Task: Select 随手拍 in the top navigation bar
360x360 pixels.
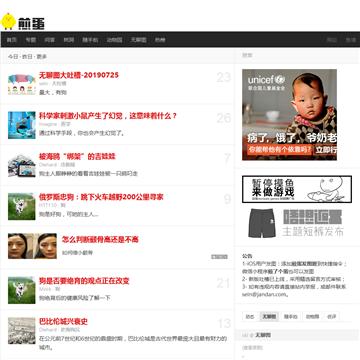Action: (x=90, y=40)
